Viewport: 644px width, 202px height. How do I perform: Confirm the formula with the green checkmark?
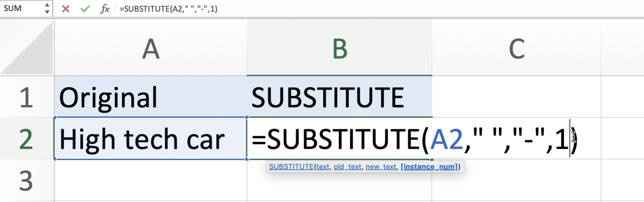[85, 9]
